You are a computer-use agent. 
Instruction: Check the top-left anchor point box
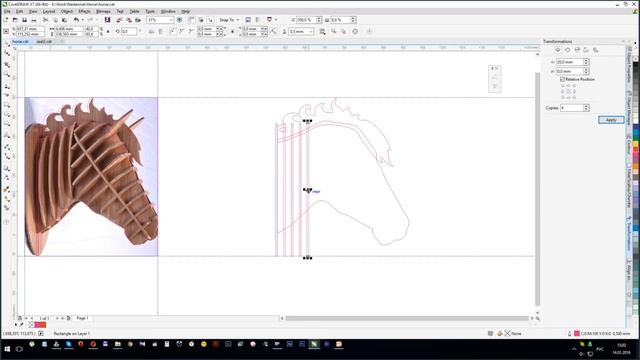click(x=563, y=86)
